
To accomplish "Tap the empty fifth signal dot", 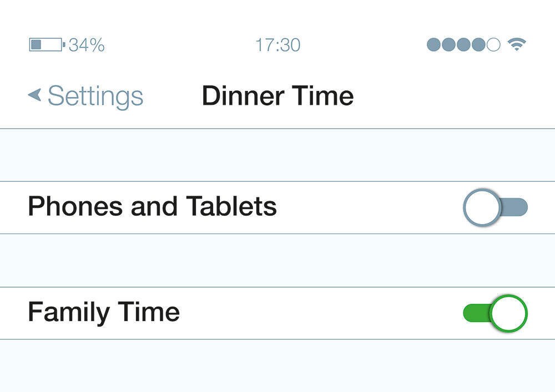I will 493,45.
